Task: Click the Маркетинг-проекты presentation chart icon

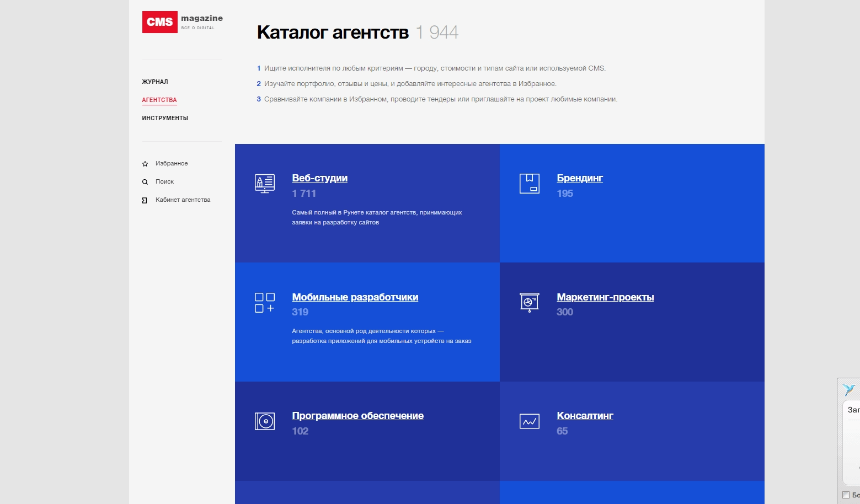Action: pyautogui.click(x=529, y=302)
